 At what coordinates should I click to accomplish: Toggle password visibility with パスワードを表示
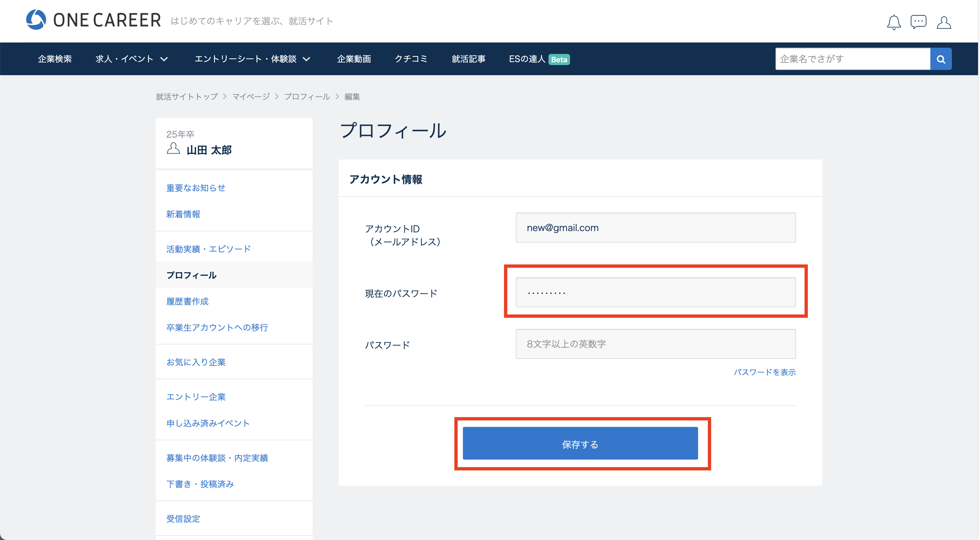click(x=765, y=372)
